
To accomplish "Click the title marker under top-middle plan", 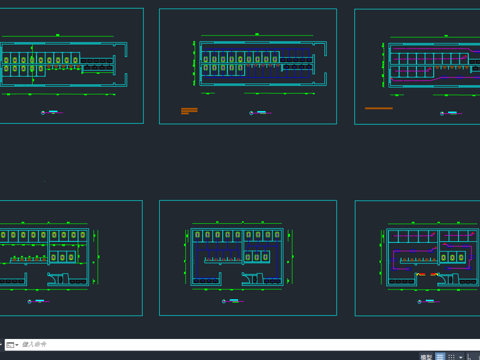I will click(x=260, y=113).
